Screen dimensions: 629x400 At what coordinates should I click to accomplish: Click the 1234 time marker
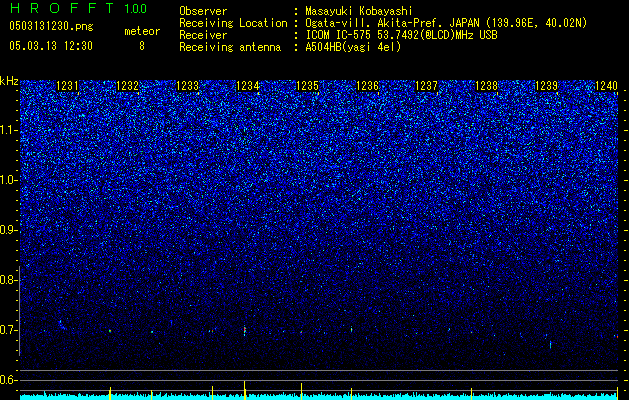pyautogui.click(x=248, y=86)
